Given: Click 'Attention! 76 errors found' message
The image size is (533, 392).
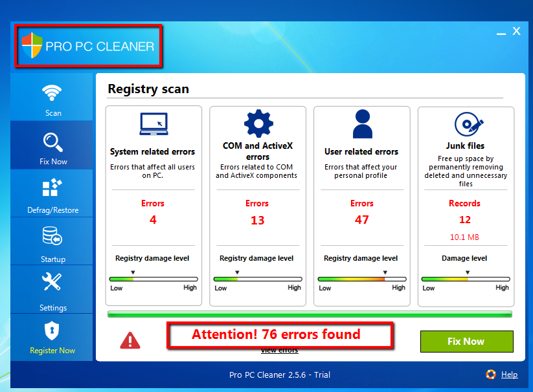Looking at the screenshot, I should 276,334.
